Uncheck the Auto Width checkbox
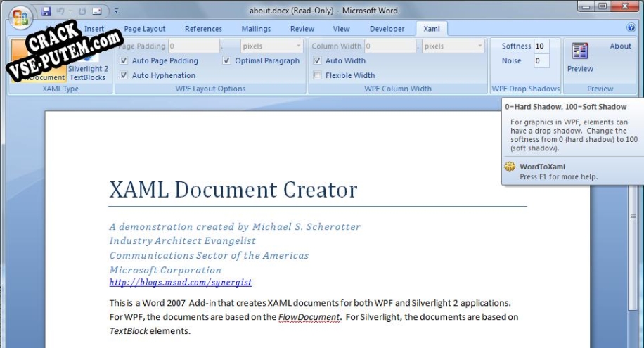Image resolution: width=644 pixels, height=348 pixels. tap(317, 60)
